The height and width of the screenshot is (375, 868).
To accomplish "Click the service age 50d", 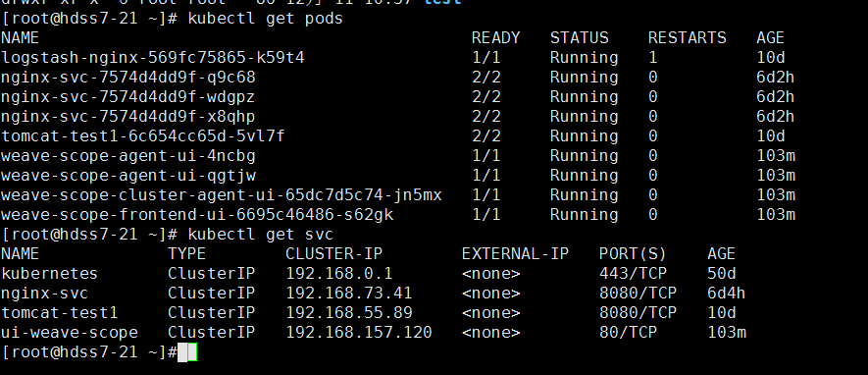I will [721, 274].
